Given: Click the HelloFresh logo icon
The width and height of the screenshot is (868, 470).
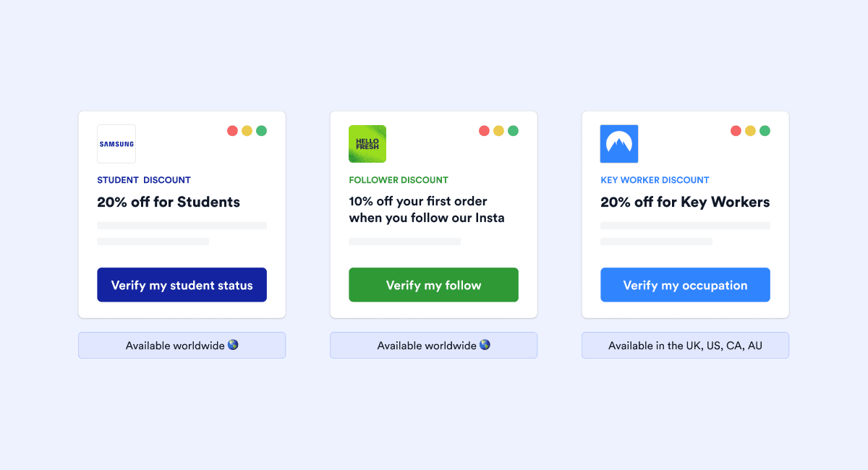Looking at the screenshot, I should tap(367, 144).
